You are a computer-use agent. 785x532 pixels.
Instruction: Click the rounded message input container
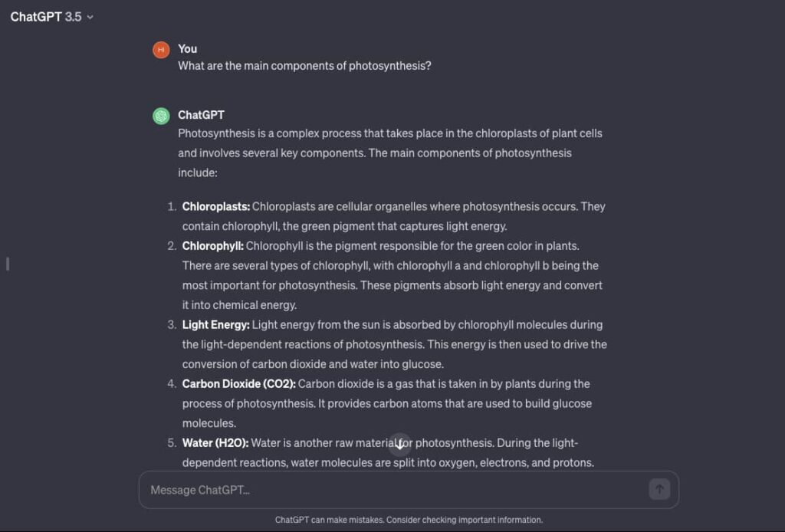[408, 489]
